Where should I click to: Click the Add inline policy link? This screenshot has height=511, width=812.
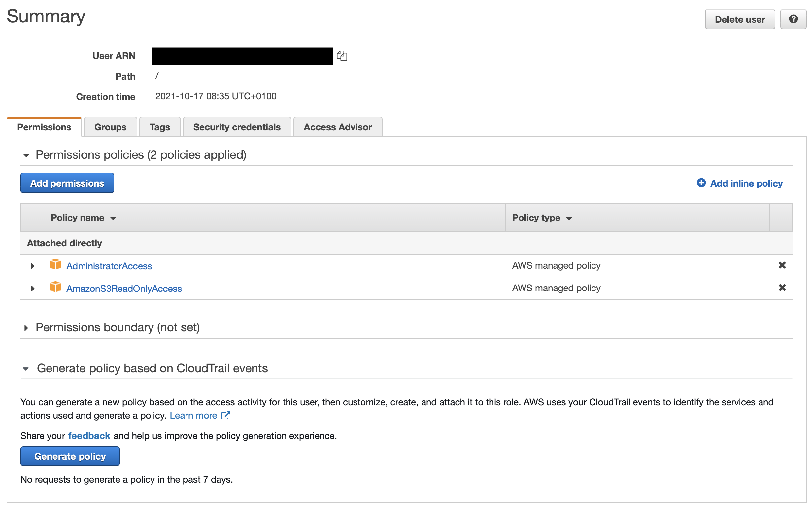(x=746, y=183)
